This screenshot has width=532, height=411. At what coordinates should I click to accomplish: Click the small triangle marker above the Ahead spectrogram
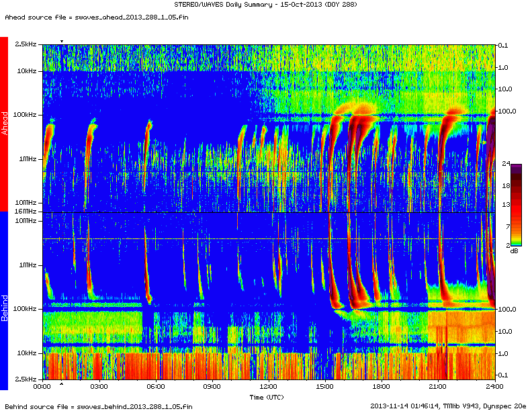[62, 42]
